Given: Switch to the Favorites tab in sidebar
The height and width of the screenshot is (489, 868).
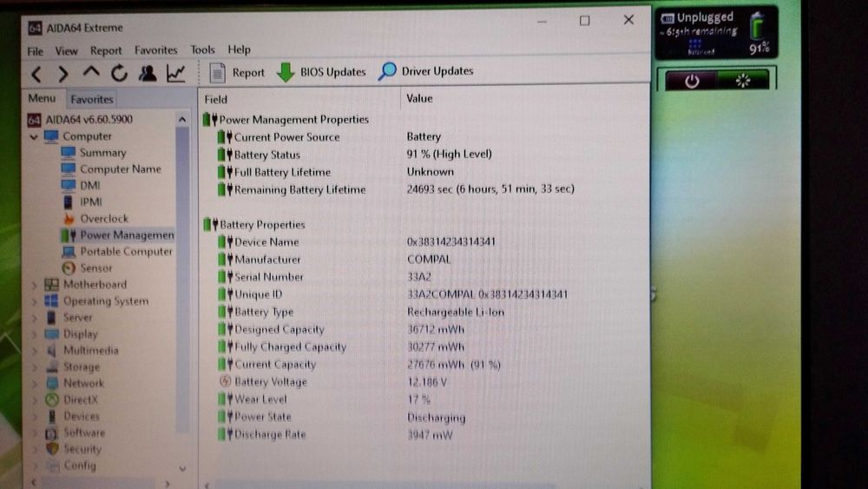Looking at the screenshot, I should coord(91,99).
